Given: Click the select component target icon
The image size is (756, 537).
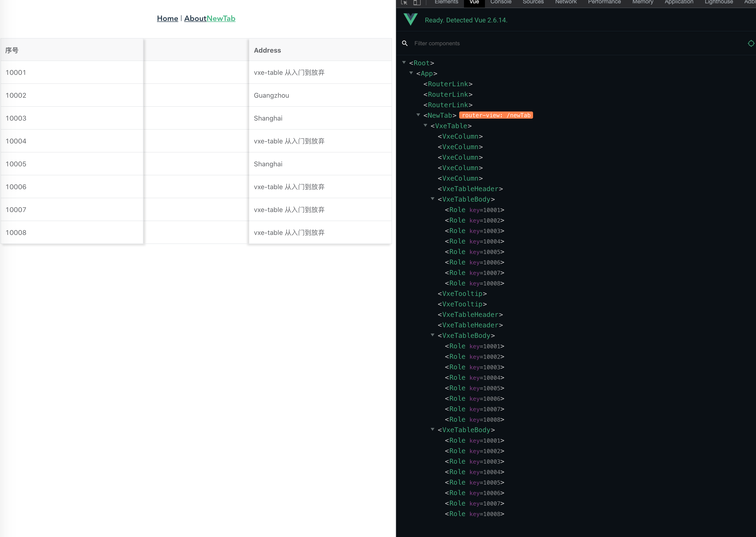Looking at the screenshot, I should tap(751, 43).
